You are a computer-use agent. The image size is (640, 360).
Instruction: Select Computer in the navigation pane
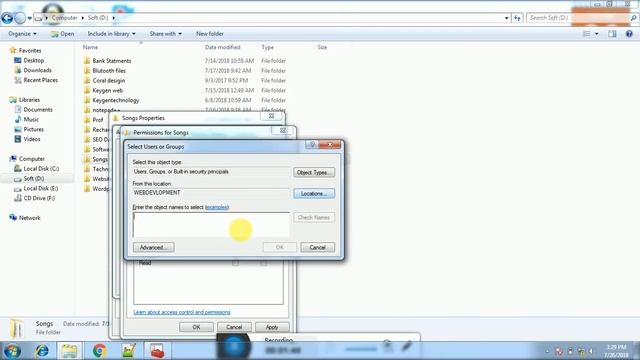(x=31, y=158)
